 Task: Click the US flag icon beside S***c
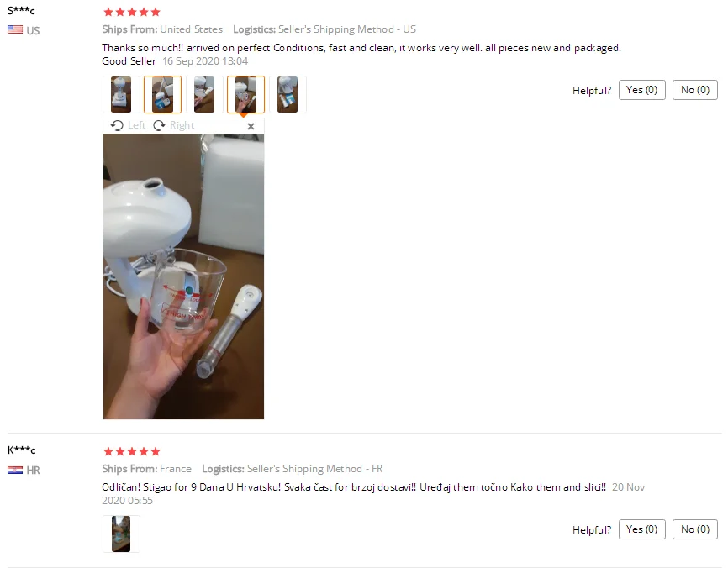15,29
